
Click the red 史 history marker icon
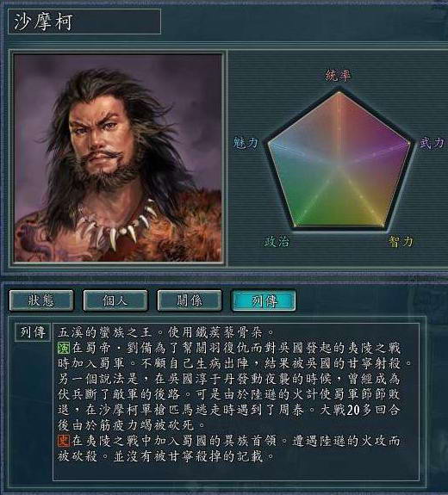click(64, 441)
